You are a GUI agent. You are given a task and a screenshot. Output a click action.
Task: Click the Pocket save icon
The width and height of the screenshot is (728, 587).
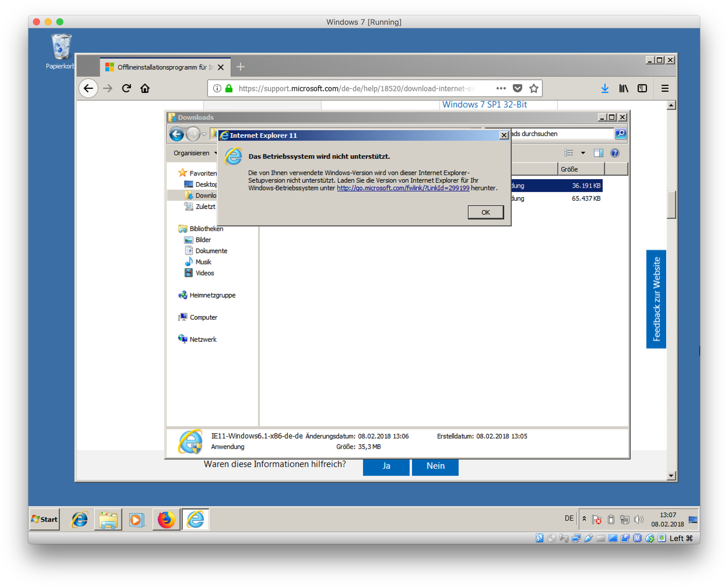point(517,88)
